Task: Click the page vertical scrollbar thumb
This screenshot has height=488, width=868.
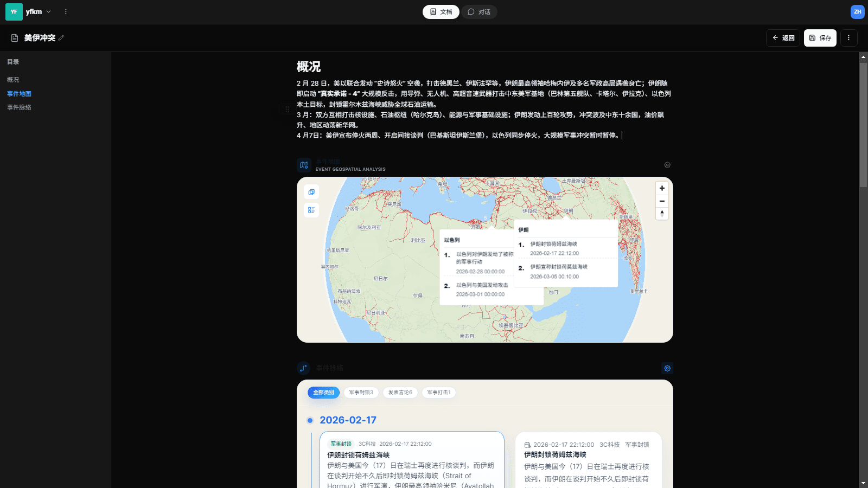Action: coord(863,125)
